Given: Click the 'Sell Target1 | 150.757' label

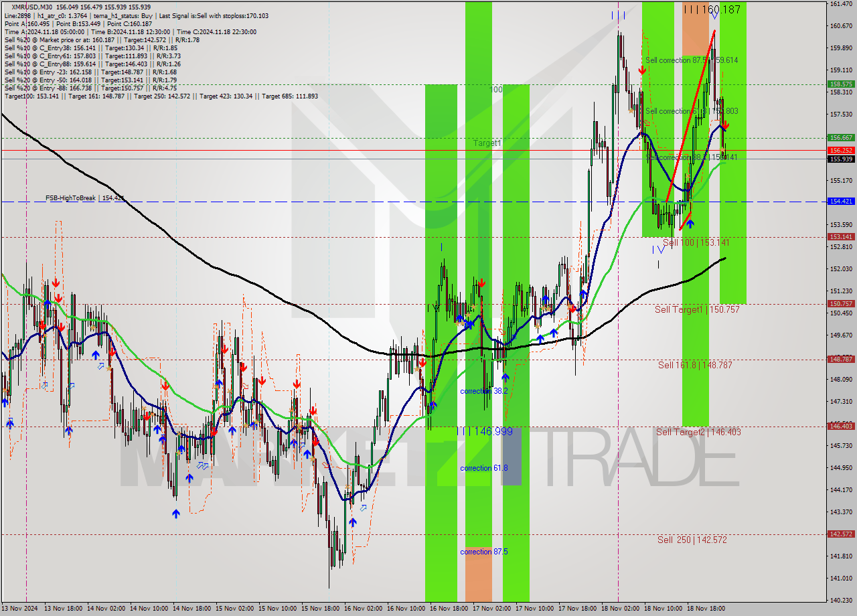Looking at the screenshot, I should 697,309.
